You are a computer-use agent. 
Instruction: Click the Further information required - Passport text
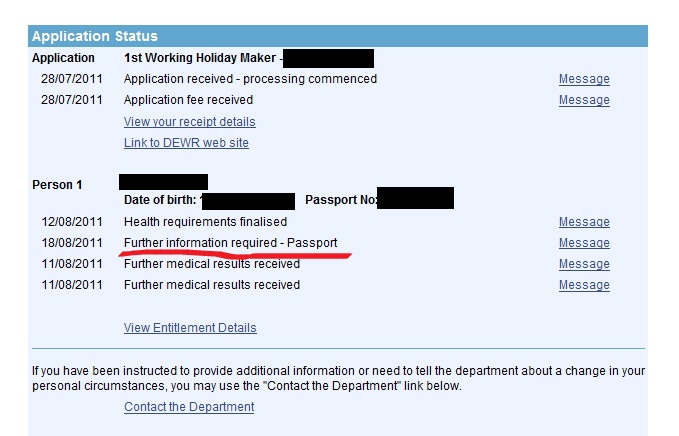click(x=230, y=242)
